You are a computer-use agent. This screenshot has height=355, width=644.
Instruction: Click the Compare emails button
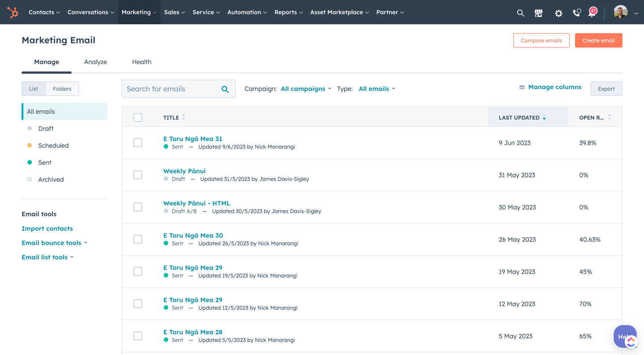pos(541,40)
